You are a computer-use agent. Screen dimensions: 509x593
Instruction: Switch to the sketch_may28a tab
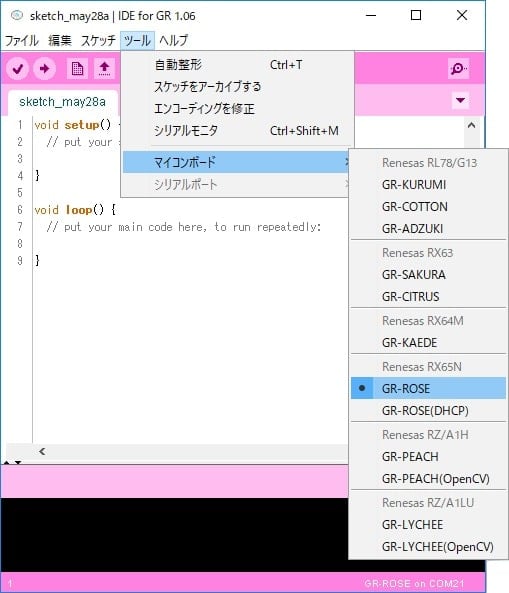coord(62,102)
